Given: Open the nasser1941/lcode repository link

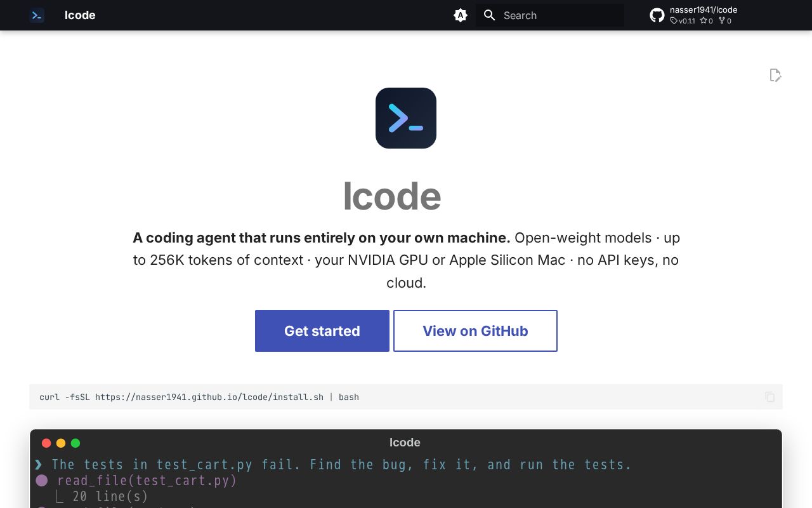Looking at the screenshot, I should tap(704, 10).
